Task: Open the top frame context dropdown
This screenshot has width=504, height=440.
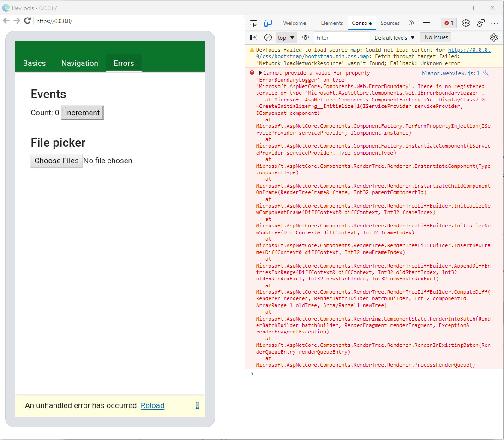Action: pos(286,37)
